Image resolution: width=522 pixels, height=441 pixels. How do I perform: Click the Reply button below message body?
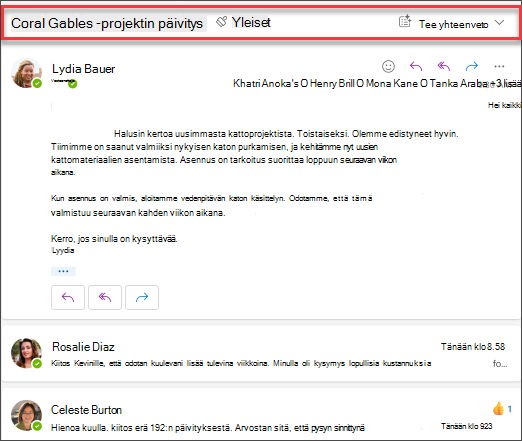pos(68,297)
